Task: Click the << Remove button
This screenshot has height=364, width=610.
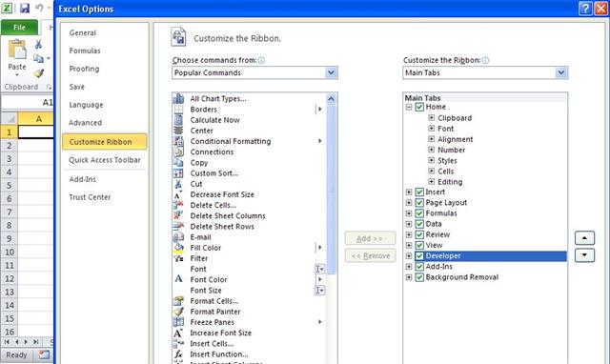Action: [370, 256]
